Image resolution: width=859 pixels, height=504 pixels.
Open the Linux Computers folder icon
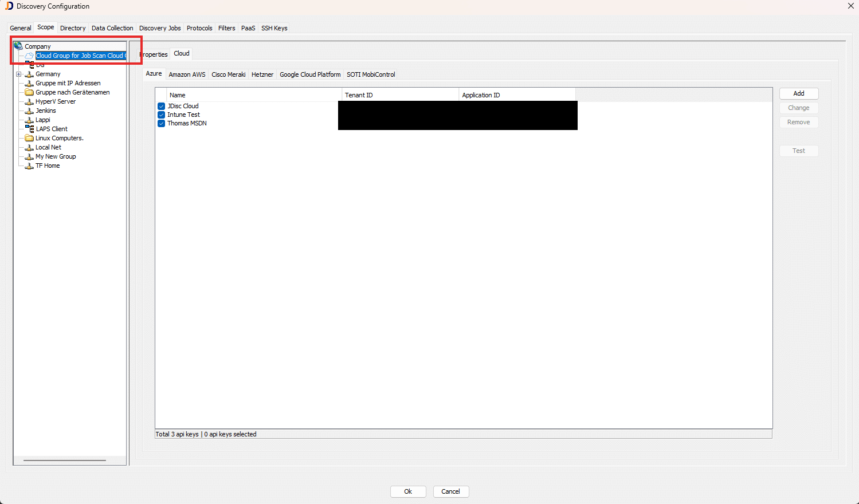[x=29, y=138]
